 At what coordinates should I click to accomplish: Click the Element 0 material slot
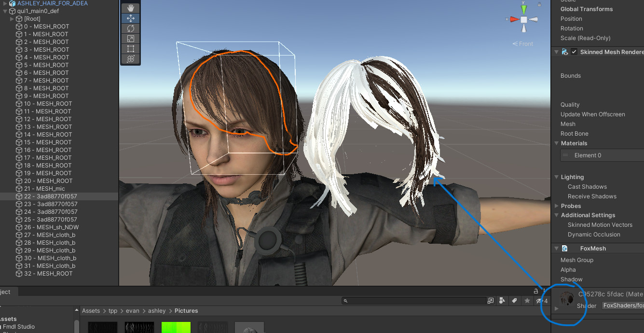tap(602, 155)
